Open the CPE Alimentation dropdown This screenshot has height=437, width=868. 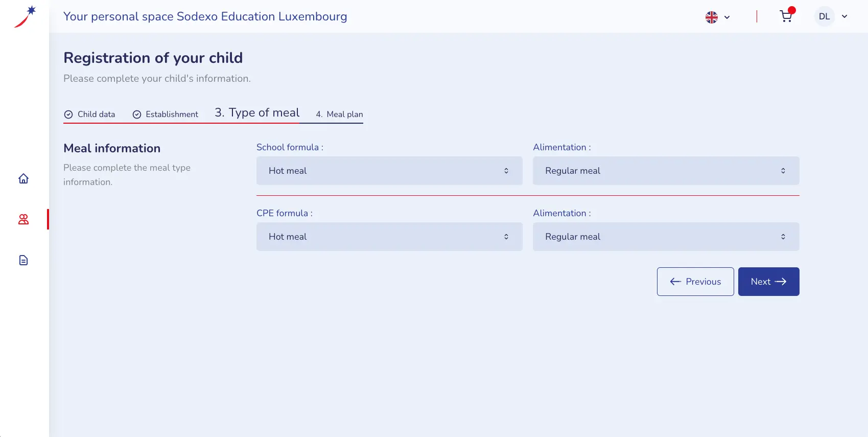tap(666, 237)
